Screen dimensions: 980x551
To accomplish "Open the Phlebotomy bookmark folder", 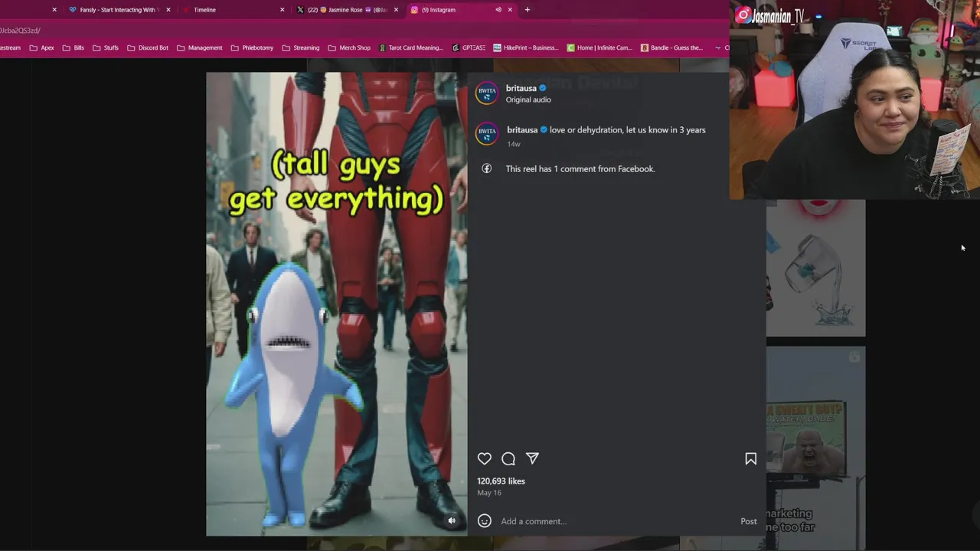I will click(x=252, y=47).
